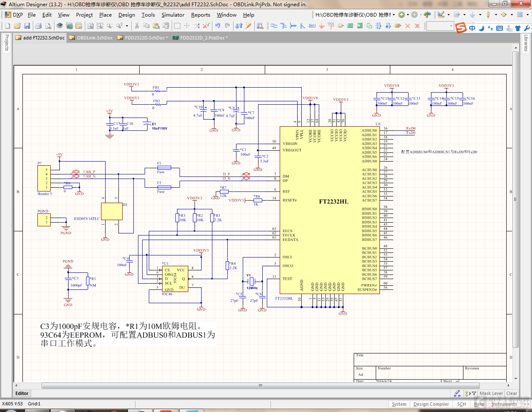
Task: Open Print Preview icon
Action: pyautogui.click(x=48, y=26)
